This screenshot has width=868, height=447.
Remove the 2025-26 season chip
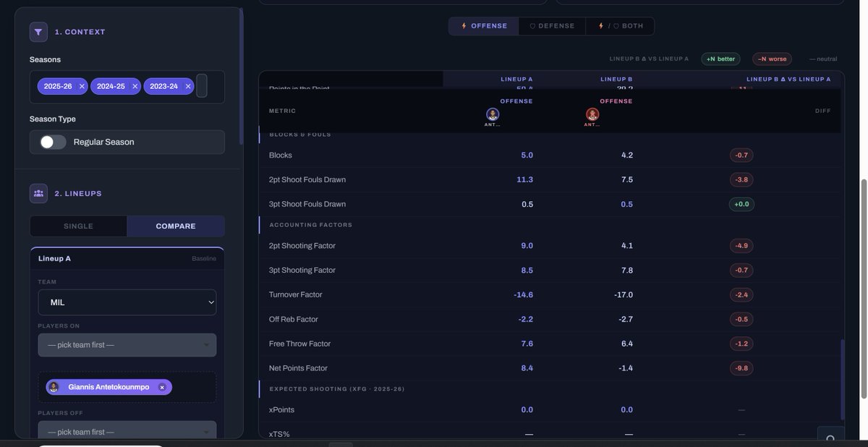(82, 86)
